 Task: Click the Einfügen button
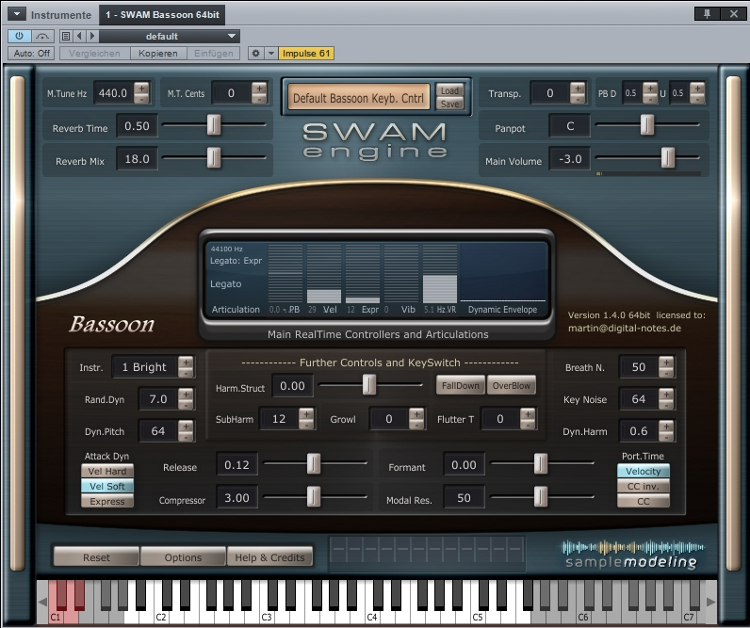(213, 53)
